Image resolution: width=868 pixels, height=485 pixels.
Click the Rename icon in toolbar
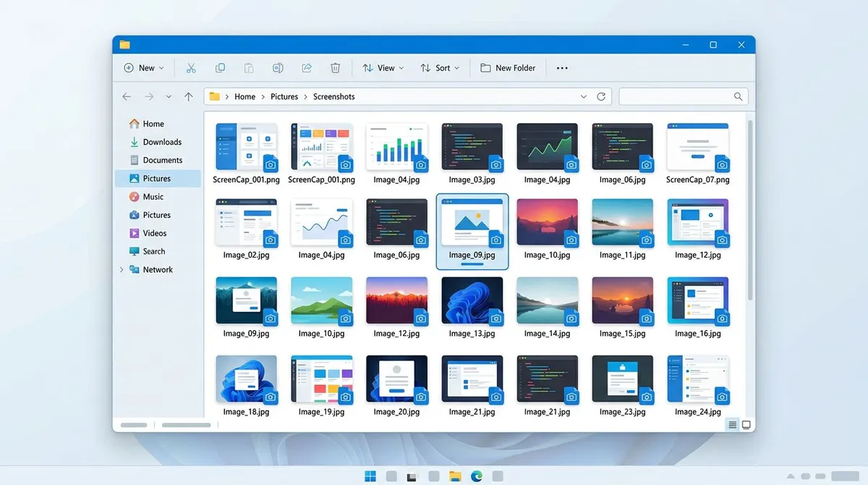click(x=278, y=68)
